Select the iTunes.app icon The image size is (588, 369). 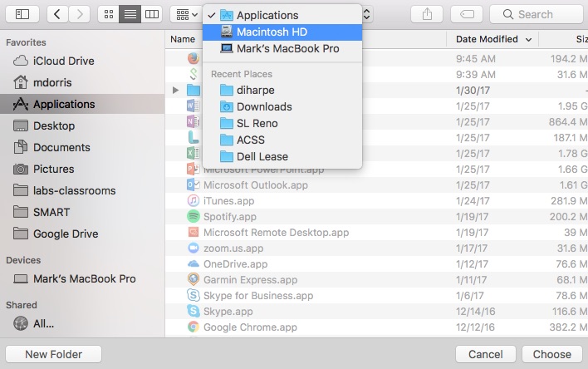(x=193, y=200)
